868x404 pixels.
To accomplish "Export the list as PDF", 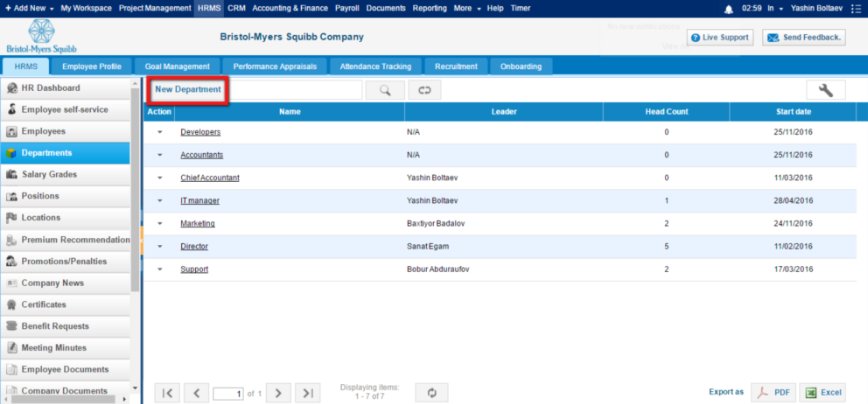I will [x=773, y=393].
